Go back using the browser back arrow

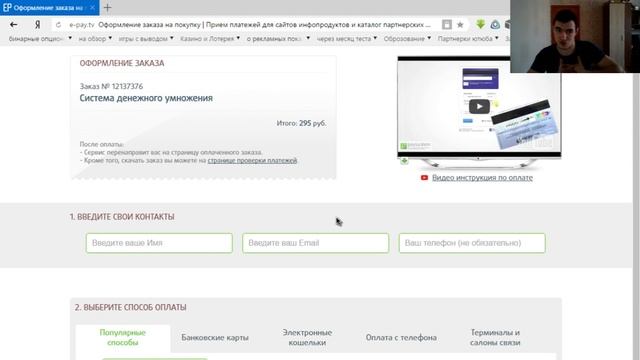click(13, 25)
